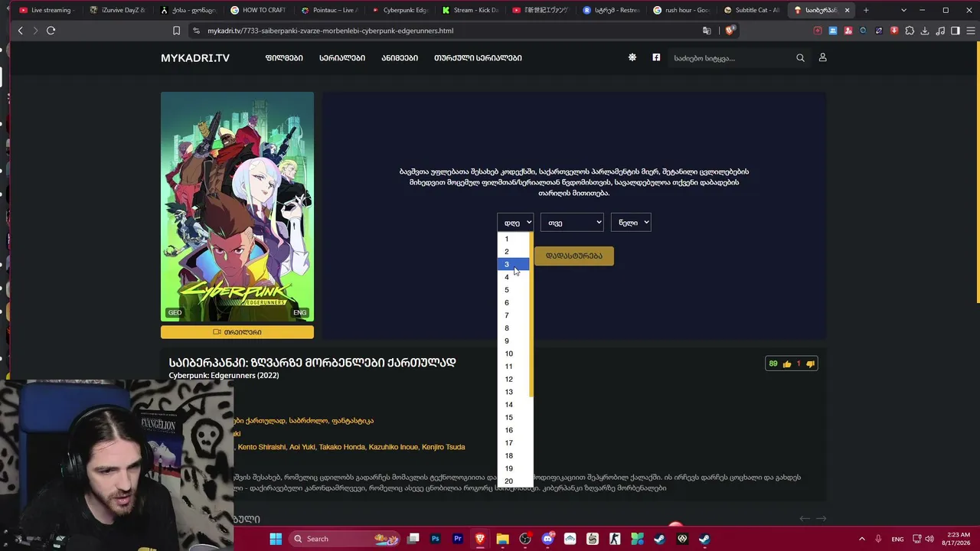
Task: Open a new browser tab
Action: (x=866, y=10)
